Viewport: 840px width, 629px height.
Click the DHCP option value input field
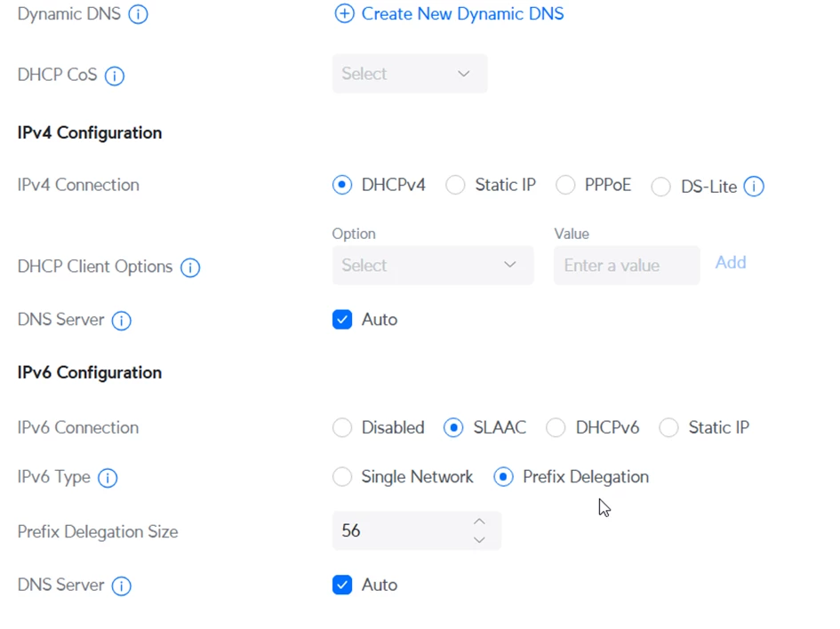pos(626,266)
